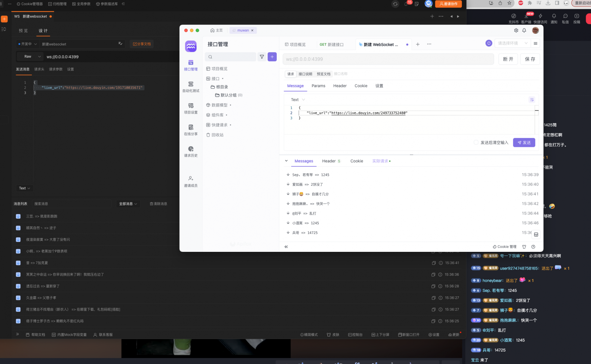Toggle the 发送后清空输入 checkbox
Image resolution: width=591 pixels, height=364 pixels.
click(476, 142)
